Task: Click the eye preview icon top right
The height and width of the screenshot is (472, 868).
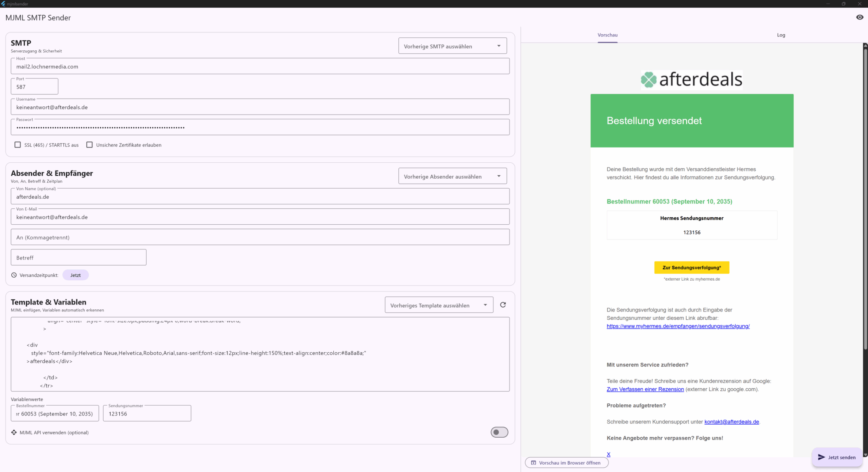Action: tap(859, 17)
